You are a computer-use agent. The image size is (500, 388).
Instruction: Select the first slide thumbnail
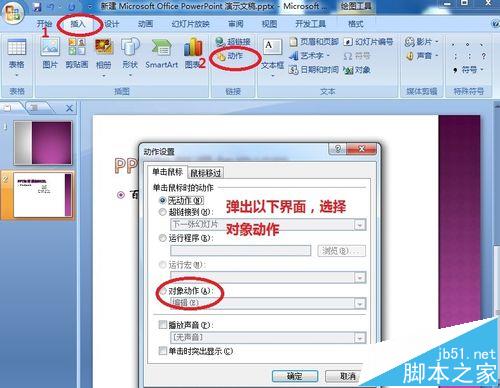click(x=43, y=143)
